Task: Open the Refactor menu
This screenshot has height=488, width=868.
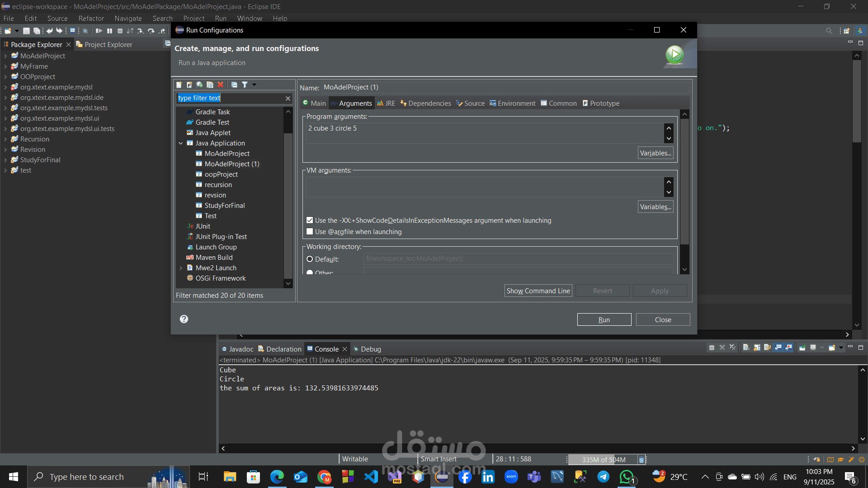Action: [91, 19]
